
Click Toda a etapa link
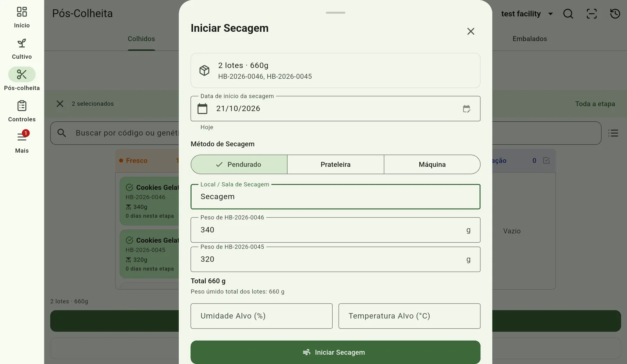coord(595,104)
